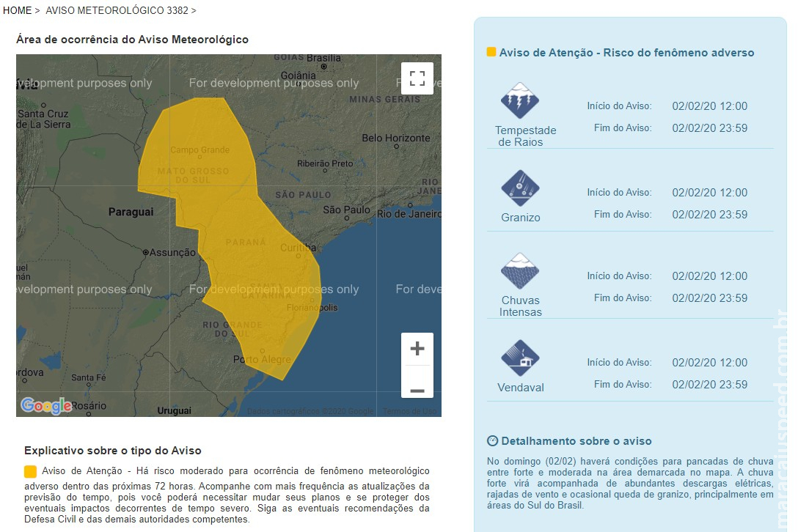Click the Granizo hail icon
798x532 pixels.
(519, 188)
